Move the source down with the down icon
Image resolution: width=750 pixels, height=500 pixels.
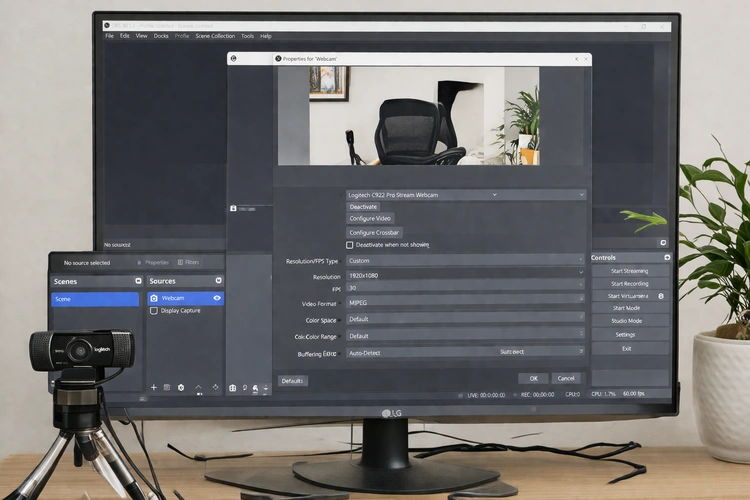tap(215, 387)
